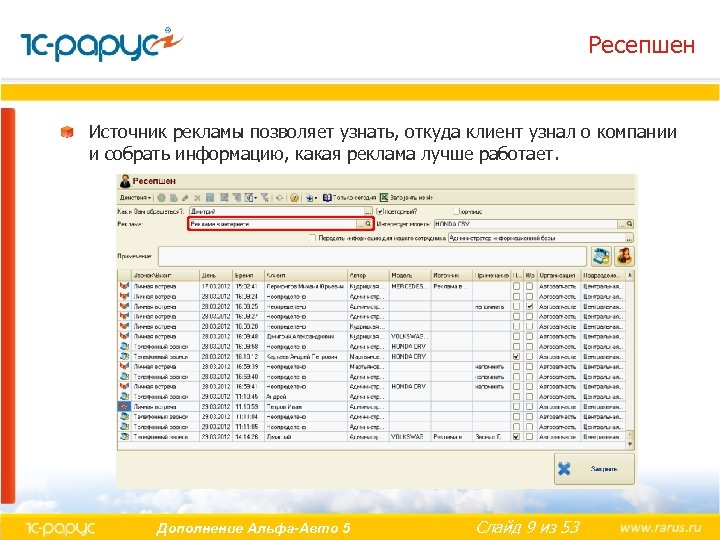Click the HONDA CRV model field
Screen dimensions: 720x540
525,224
